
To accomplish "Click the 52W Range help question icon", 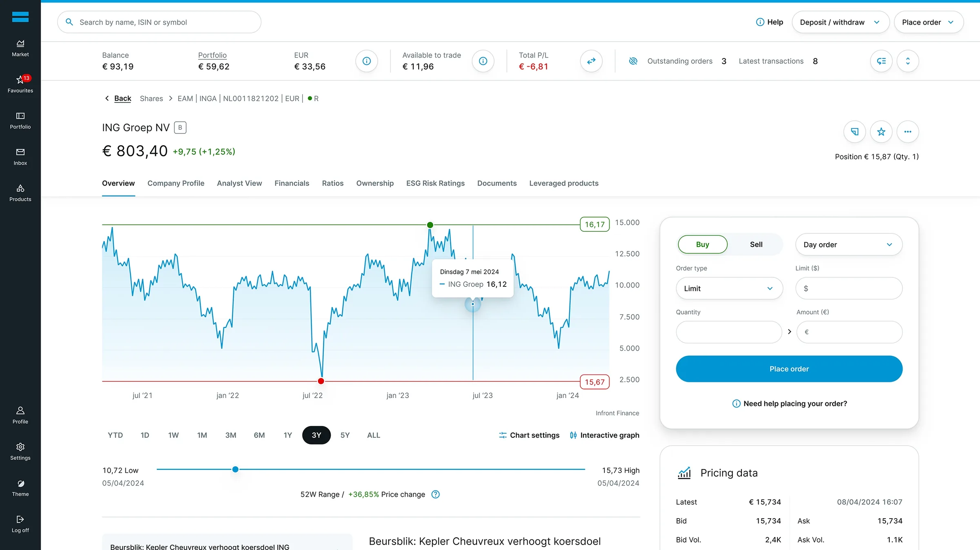I will click(436, 494).
